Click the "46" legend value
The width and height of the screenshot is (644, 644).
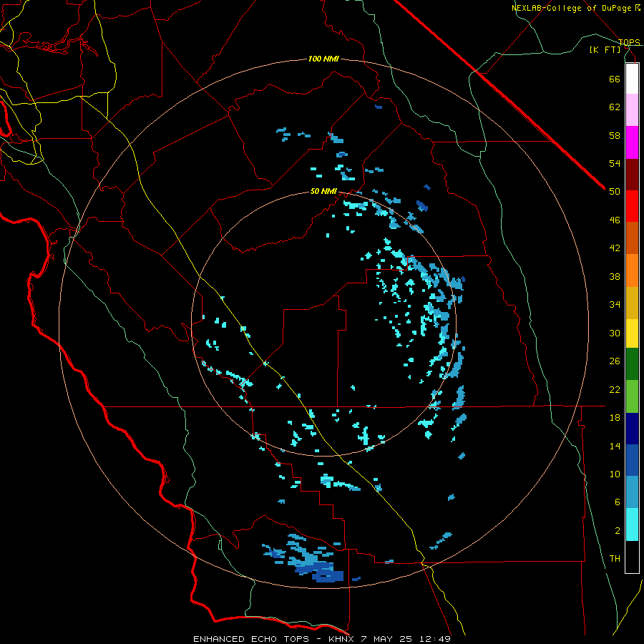pyautogui.click(x=615, y=220)
